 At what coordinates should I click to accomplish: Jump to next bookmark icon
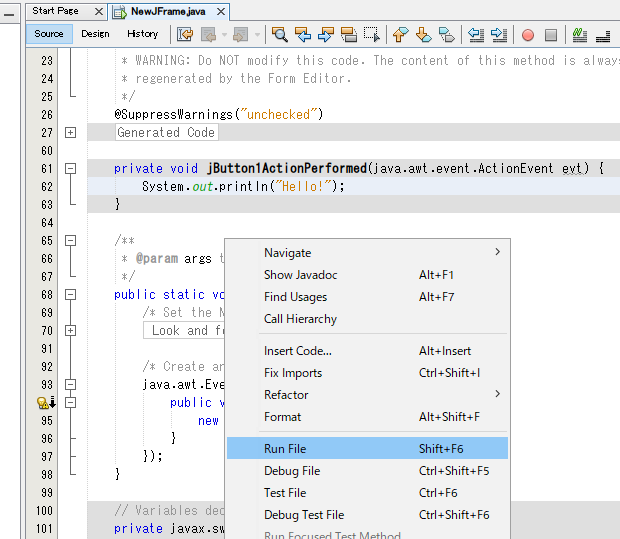[x=423, y=35]
